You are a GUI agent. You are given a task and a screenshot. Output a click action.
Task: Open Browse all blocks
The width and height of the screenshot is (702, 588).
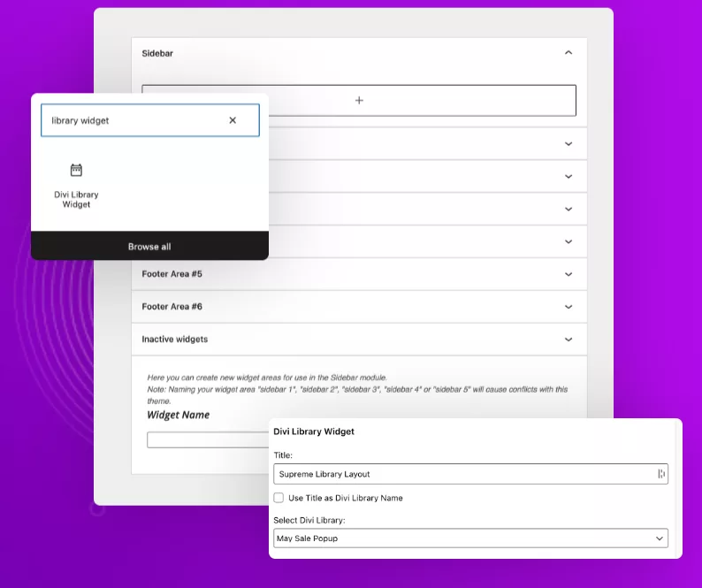[149, 247]
